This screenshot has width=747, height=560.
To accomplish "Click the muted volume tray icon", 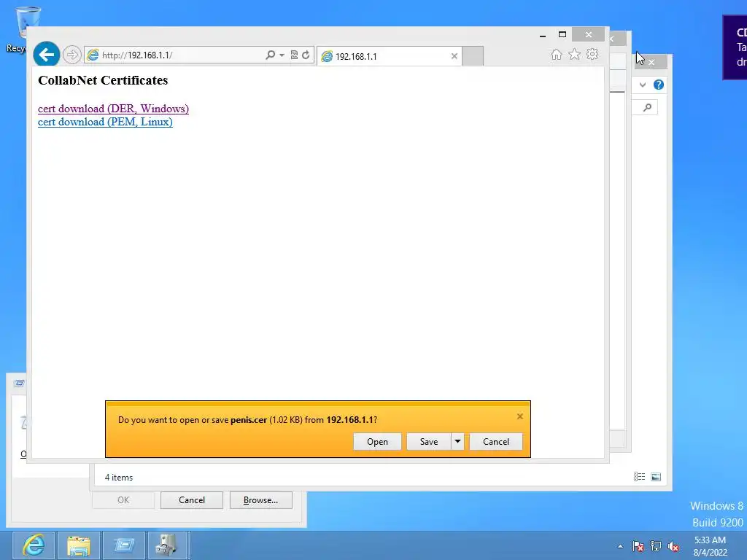I will [673, 546].
